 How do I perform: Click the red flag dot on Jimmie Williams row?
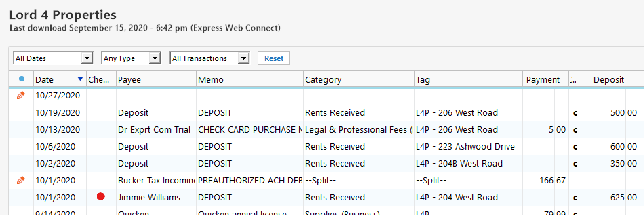(x=101, y=197)
